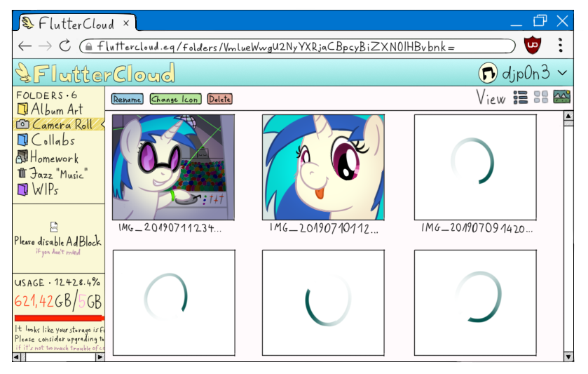Click the IMG_20190709142... file name
Image resolution: width=588 pixels, height=374 pixels.
(477, 228)
